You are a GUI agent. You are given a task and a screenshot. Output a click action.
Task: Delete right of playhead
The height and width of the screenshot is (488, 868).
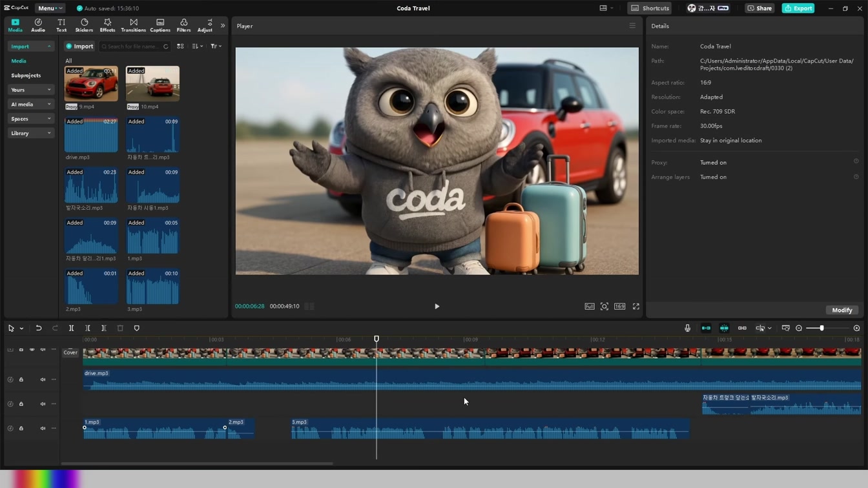[103, 329]
